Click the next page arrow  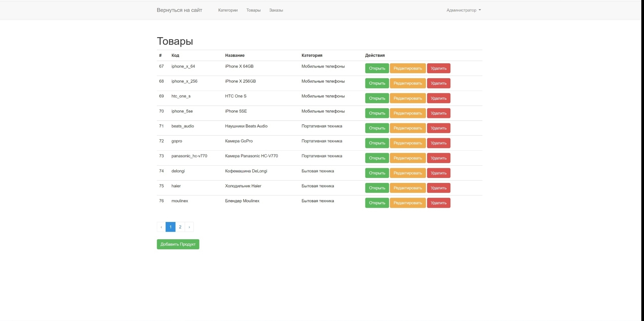(189, 227)
